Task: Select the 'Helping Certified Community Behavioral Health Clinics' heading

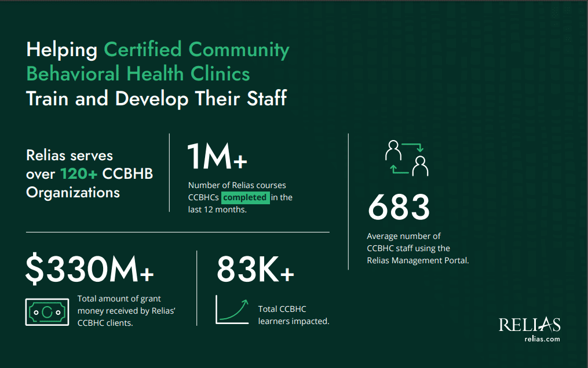Action: coord(156,62)
